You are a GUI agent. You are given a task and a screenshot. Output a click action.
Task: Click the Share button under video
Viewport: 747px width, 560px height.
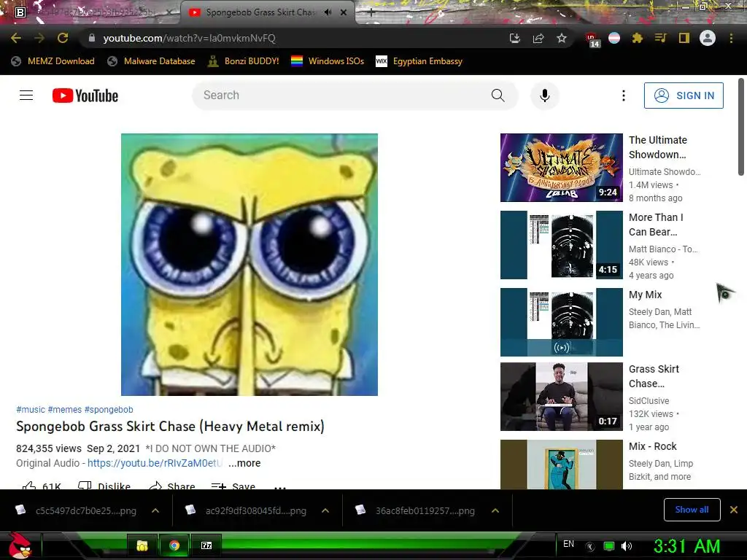(x=172, y=486)
